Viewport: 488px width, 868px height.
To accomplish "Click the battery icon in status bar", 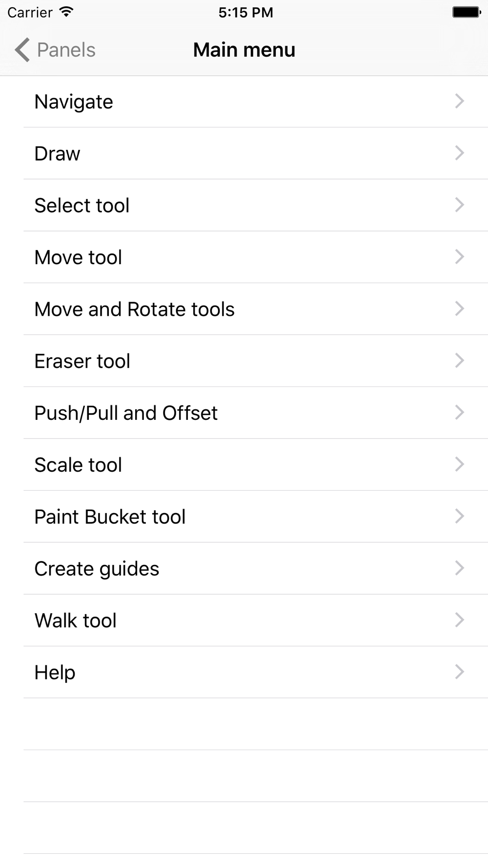I will tap(466, 12).
